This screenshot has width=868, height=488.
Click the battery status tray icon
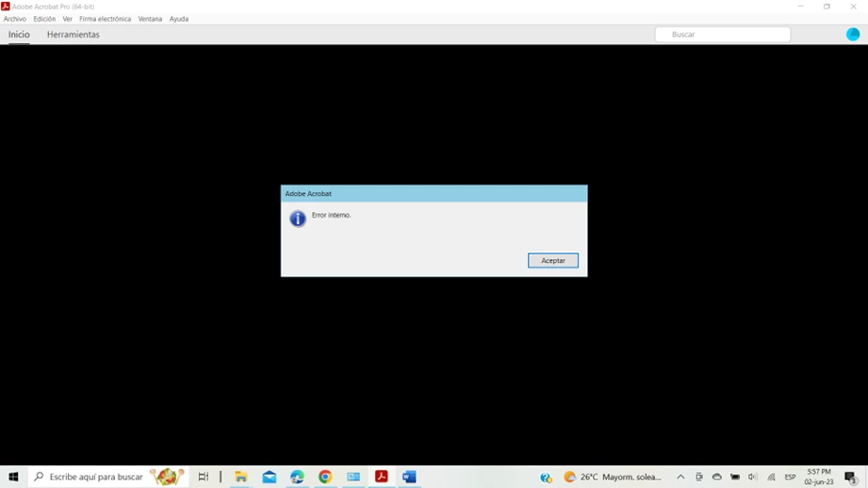point(734,477)
